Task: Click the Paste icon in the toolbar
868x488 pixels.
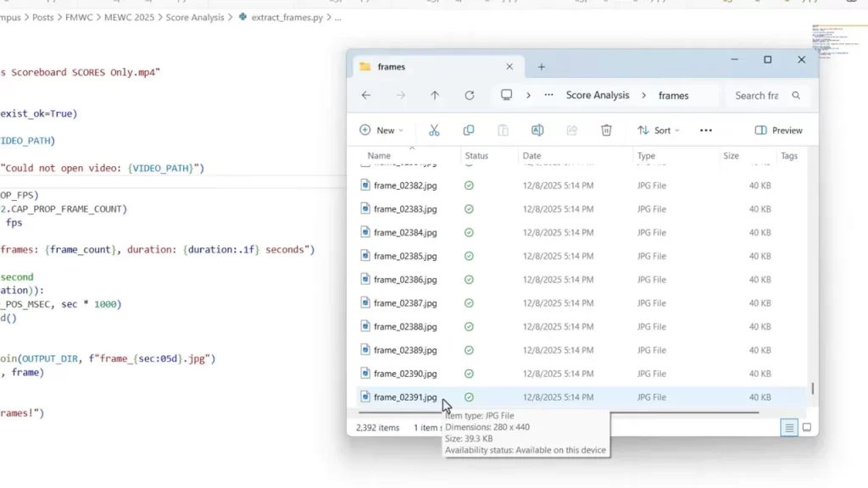Action: [x=503, y=130]
